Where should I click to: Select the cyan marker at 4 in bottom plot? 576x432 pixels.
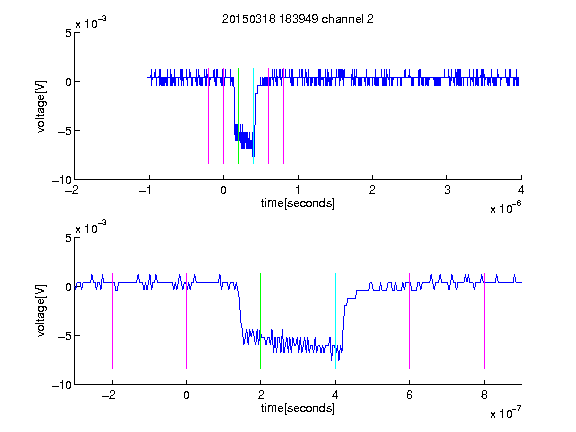click(x=335, y=321)
